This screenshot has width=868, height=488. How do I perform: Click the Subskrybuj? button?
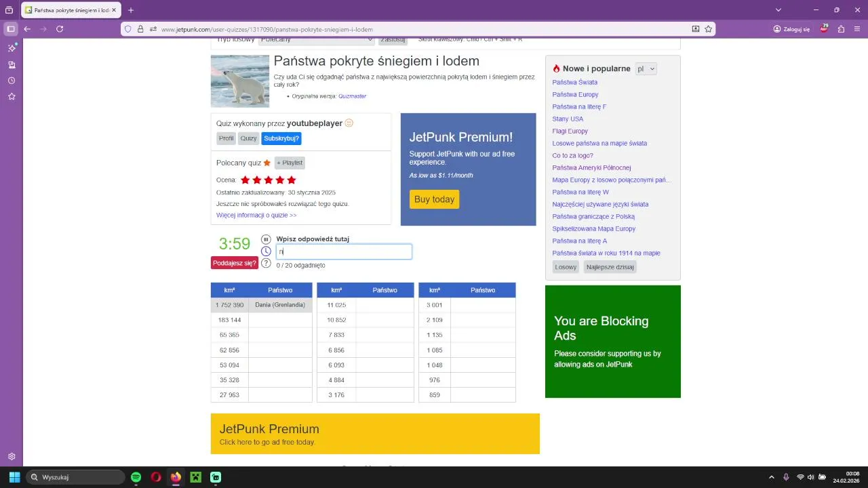click(x=281, y=138)
